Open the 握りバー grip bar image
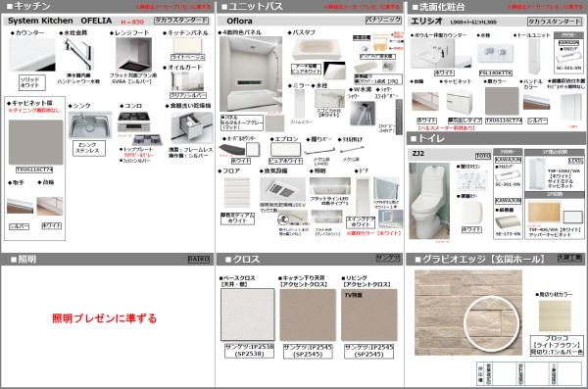 tap(319, 151)
